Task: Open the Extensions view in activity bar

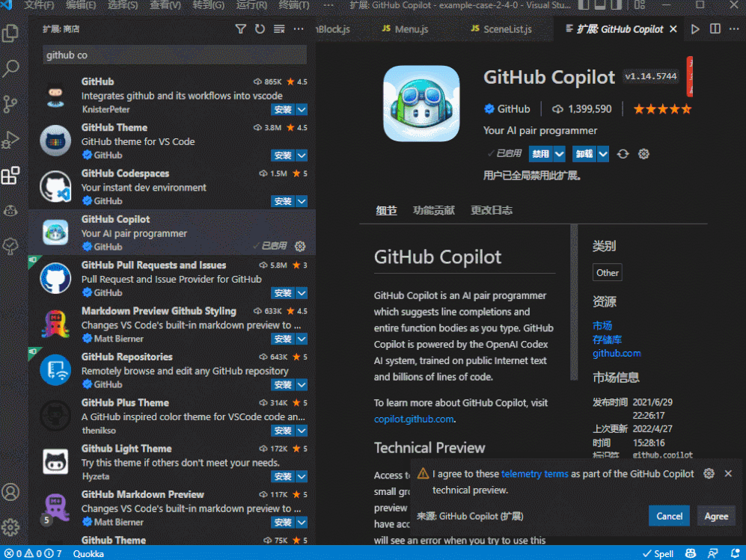Action: (11, 176)
